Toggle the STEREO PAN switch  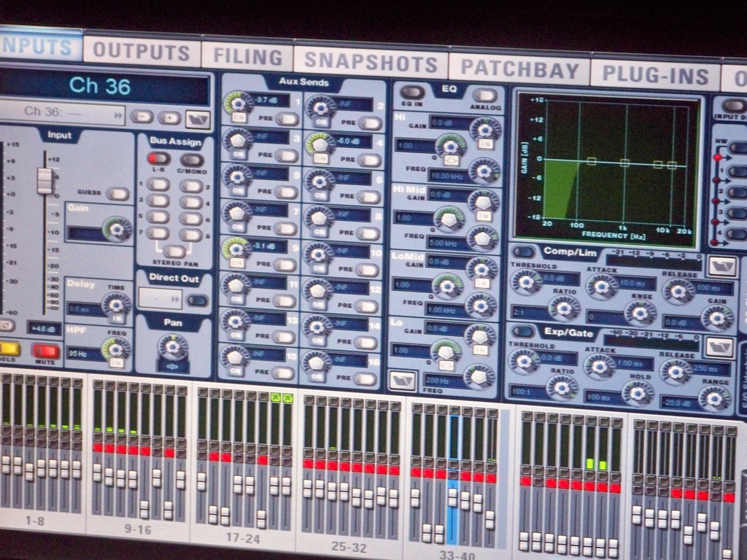(x=174, y=251)
